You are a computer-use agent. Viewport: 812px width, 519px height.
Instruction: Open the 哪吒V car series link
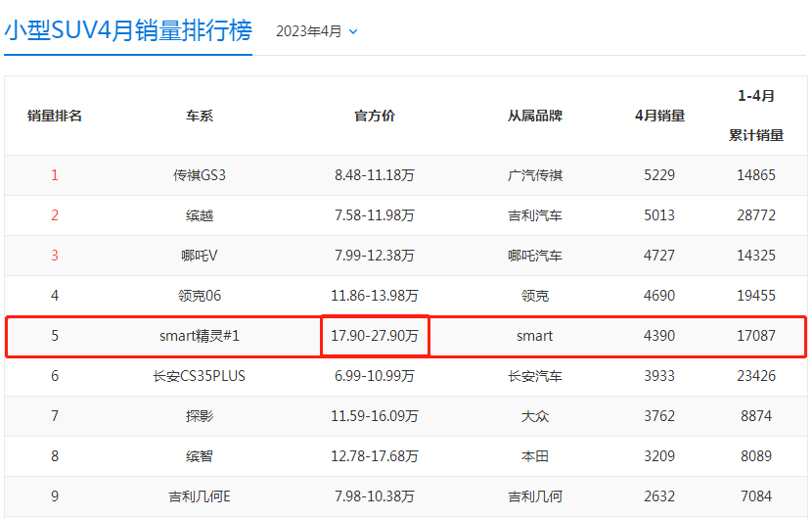(200, 256)
